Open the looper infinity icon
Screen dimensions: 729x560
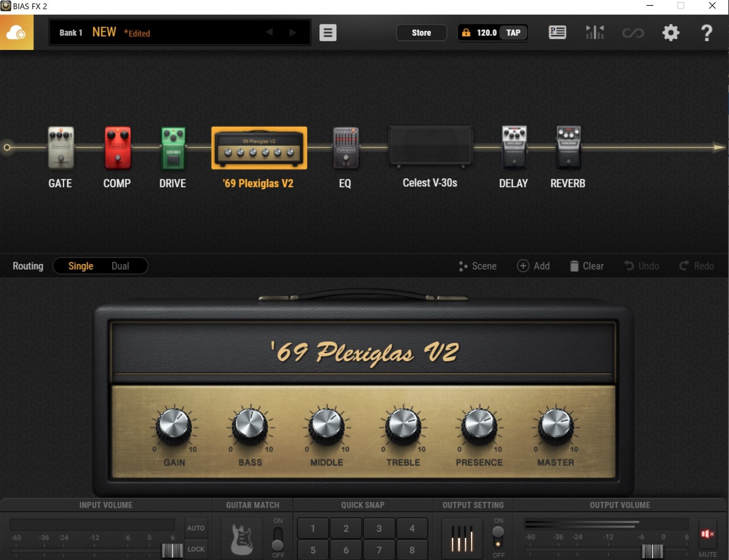(x=633, y=33)
